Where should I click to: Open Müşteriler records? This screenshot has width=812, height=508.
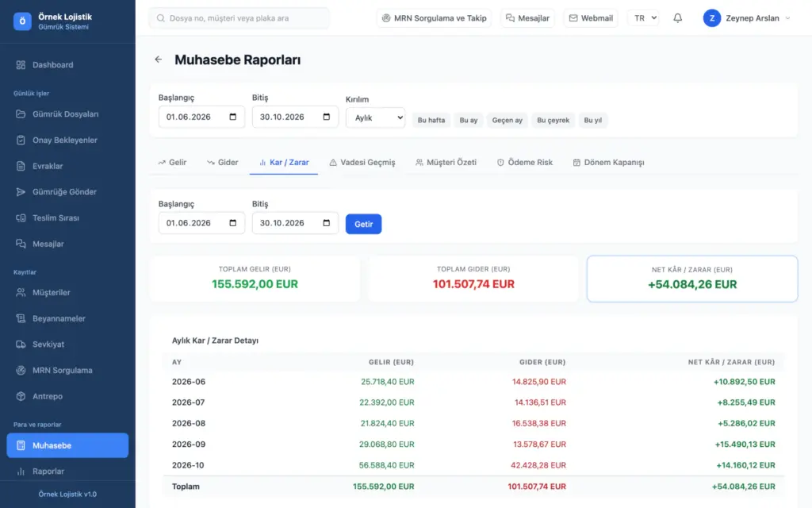[67, 292]
